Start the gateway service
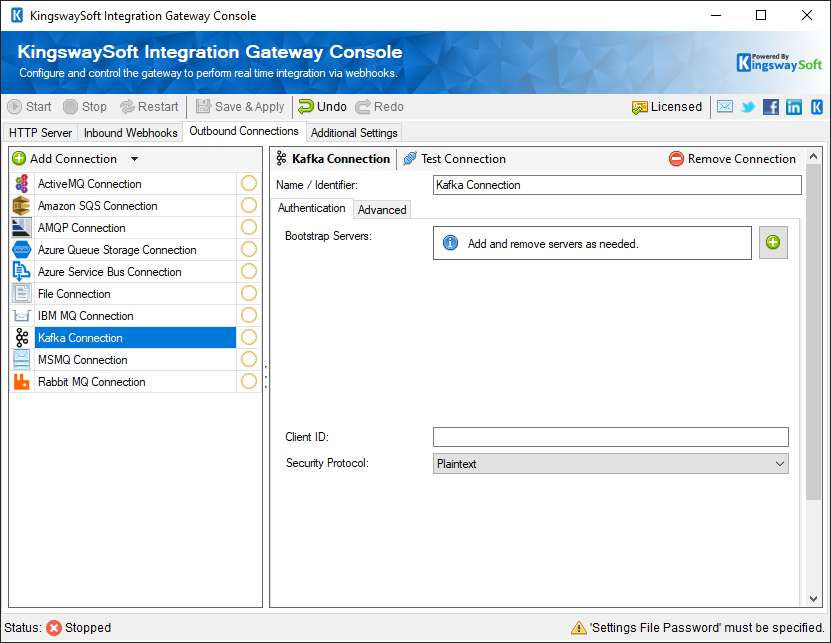Viewport: 831px width, 643px height. (30, 107)
